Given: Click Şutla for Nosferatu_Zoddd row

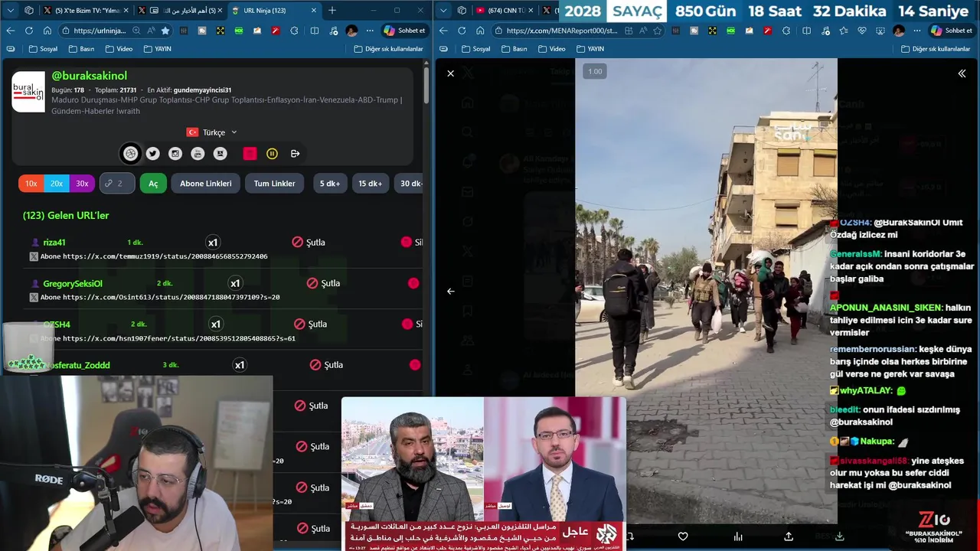Looking at the screenshot, I should pos(326,365).
